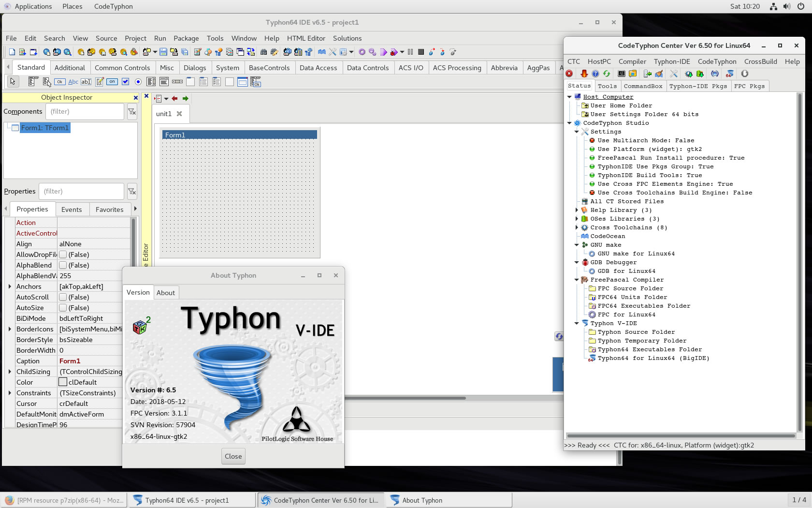Open the Applications menu in top panel
This screenshot has width=812, height=508.
point(33,6)
